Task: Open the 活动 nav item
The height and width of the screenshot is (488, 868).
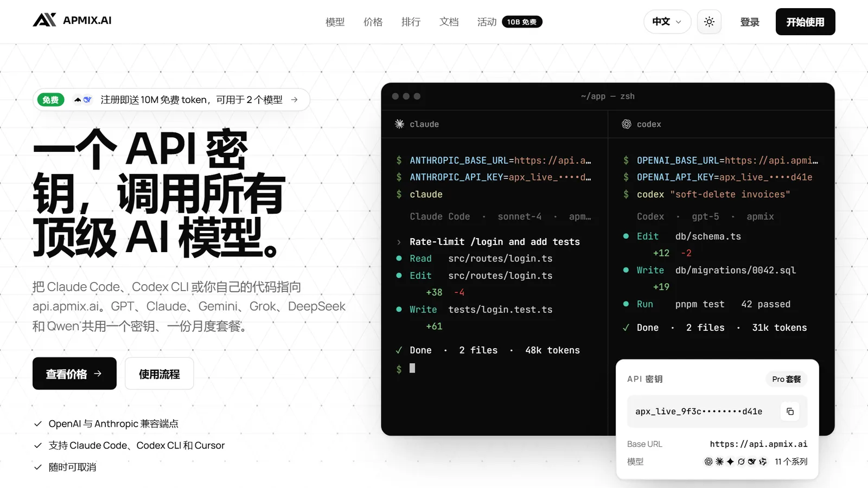Action: tap(487, 22)
